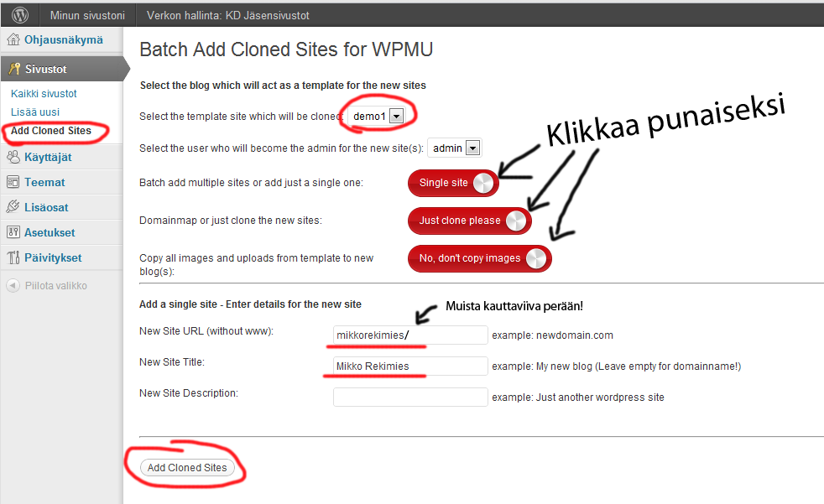Click the Sivustot keys icon

[x=13, y=69]
